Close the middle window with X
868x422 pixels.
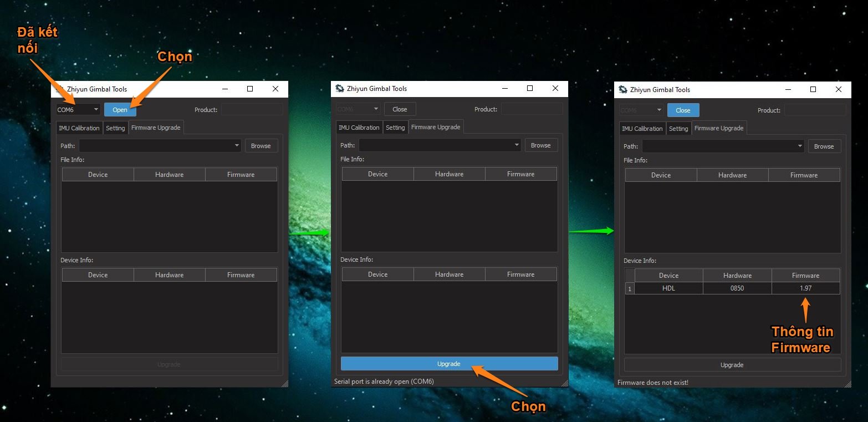pyautogui.click(x=555, y=88)
